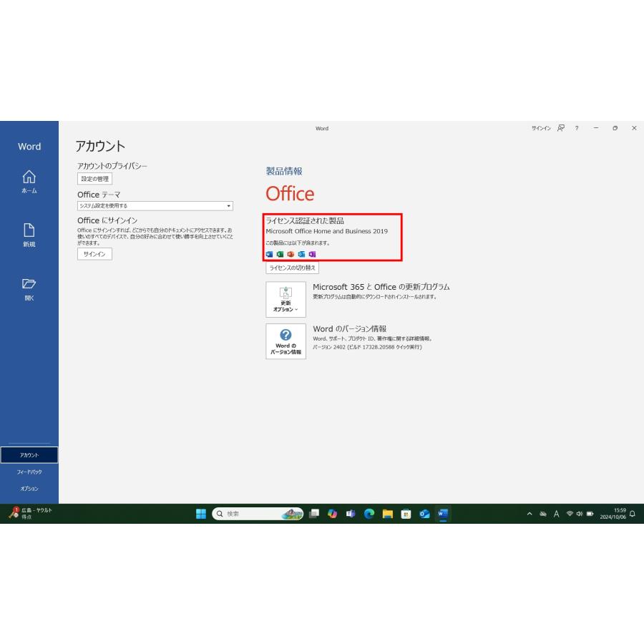Click the battery status tray icon
644x644 pixels.
[x=590, y=514]
